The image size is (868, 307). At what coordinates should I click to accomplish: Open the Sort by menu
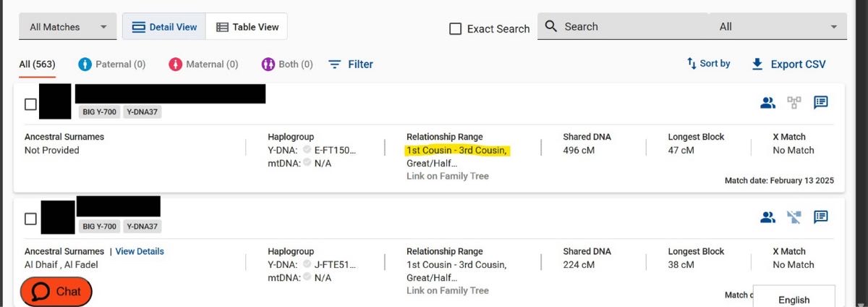tap(708, 64)
